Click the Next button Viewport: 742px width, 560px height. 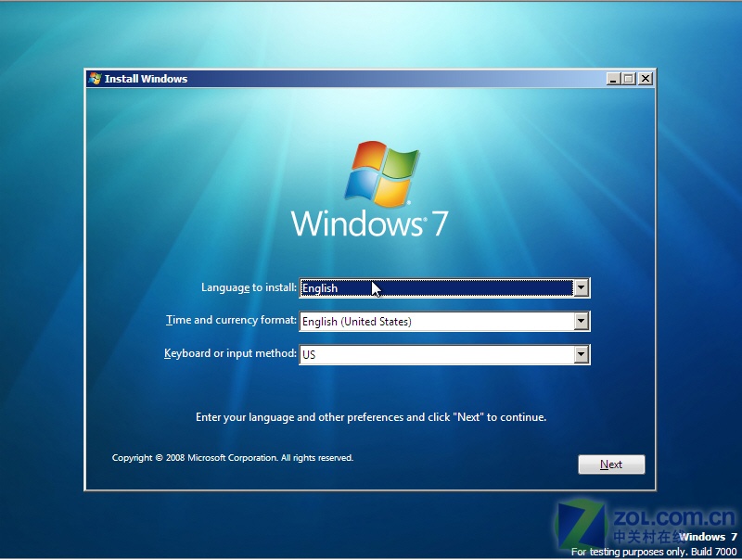pos(611,464)
